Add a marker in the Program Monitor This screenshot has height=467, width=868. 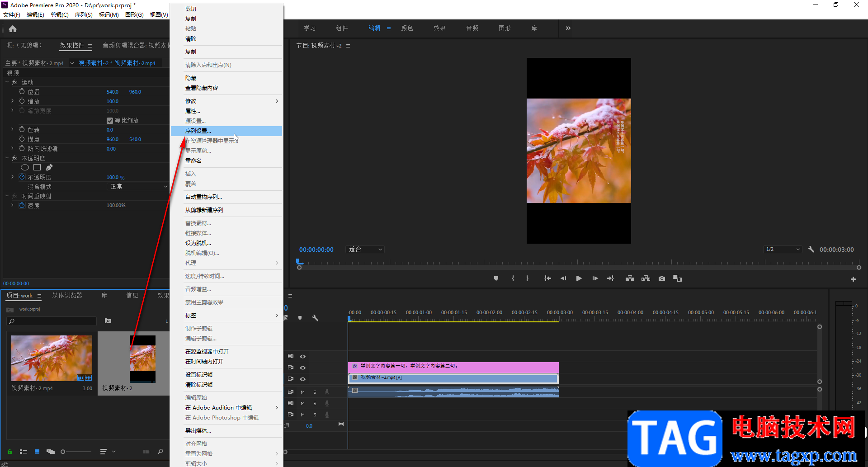(x=496, y=278)
